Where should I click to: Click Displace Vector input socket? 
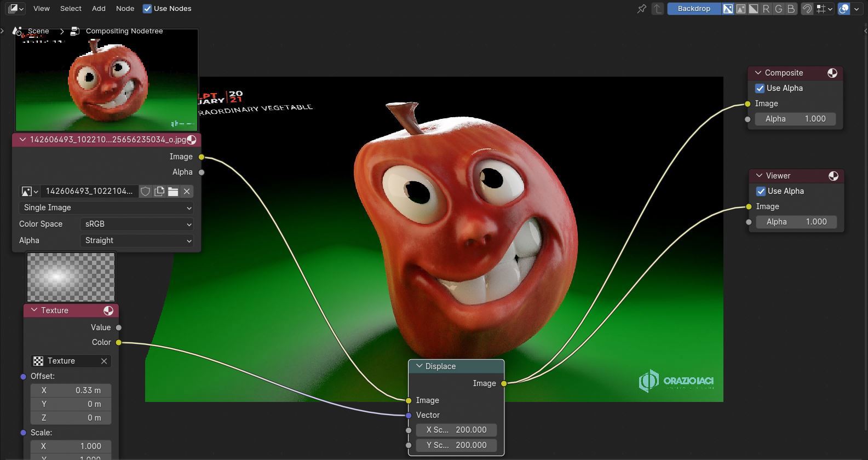click(x=409, y=416)
